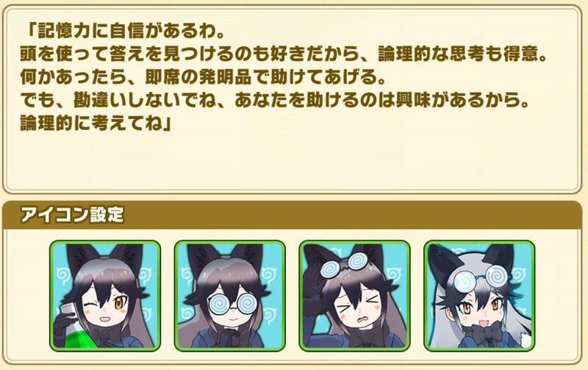Image resolution: width=588 pixels, height=370 pixels.
Task: Click the アイコン設定 title text
Action: [71, 215]
